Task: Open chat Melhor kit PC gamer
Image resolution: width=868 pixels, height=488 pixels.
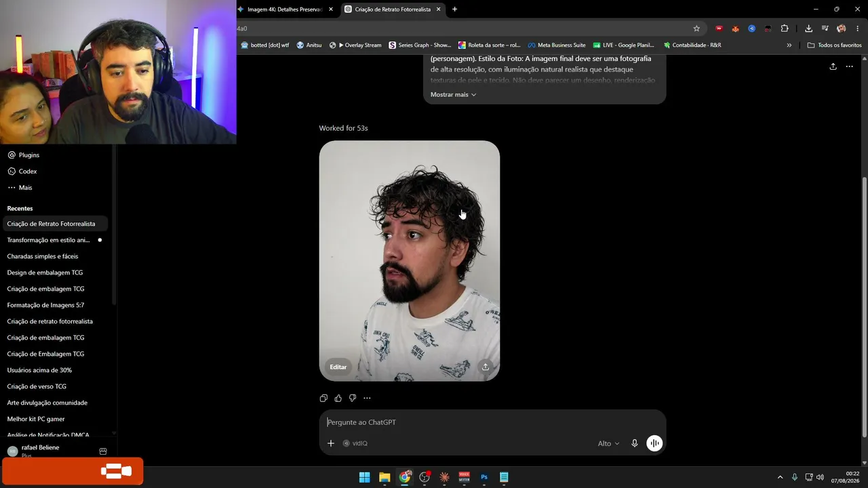Action: [x=55, y=419]
